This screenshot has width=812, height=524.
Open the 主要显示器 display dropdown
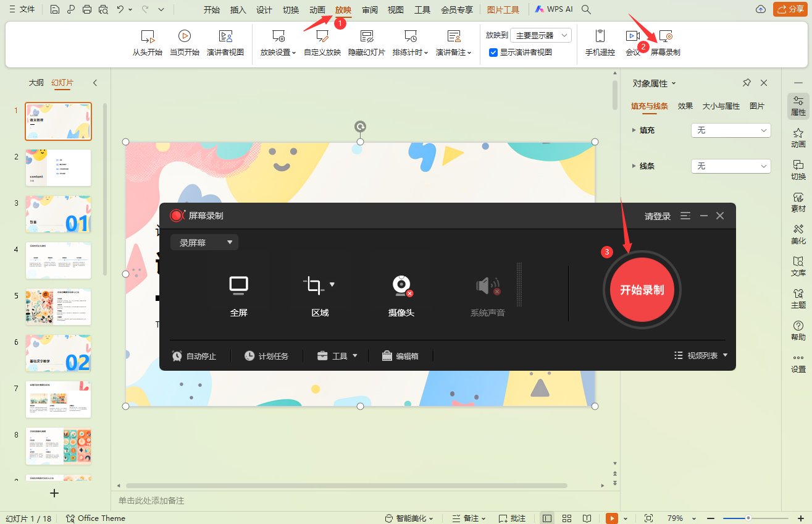click(x=540, y=35)
